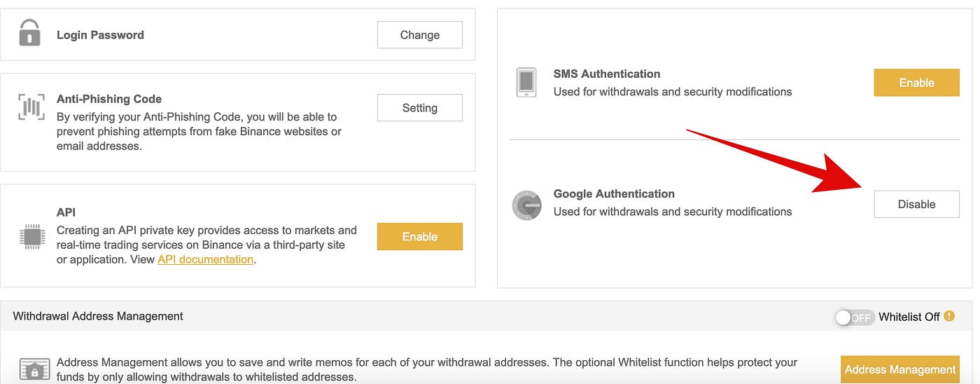This screenshot has height=384, width=980.
Task: Click the Whitelist info exclamation icon
Action: (x=949, y=316)
